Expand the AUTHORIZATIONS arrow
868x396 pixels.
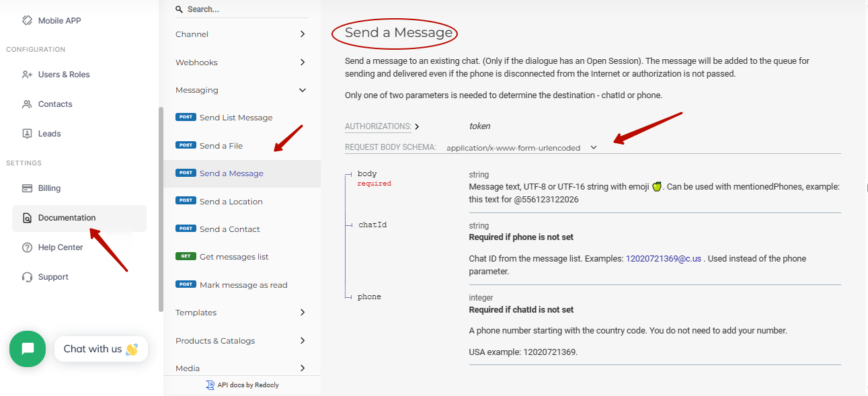coord(417,126)
